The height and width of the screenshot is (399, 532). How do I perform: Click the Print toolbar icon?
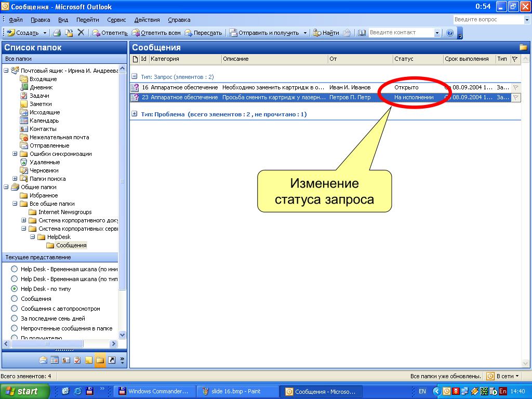[57, 33]
